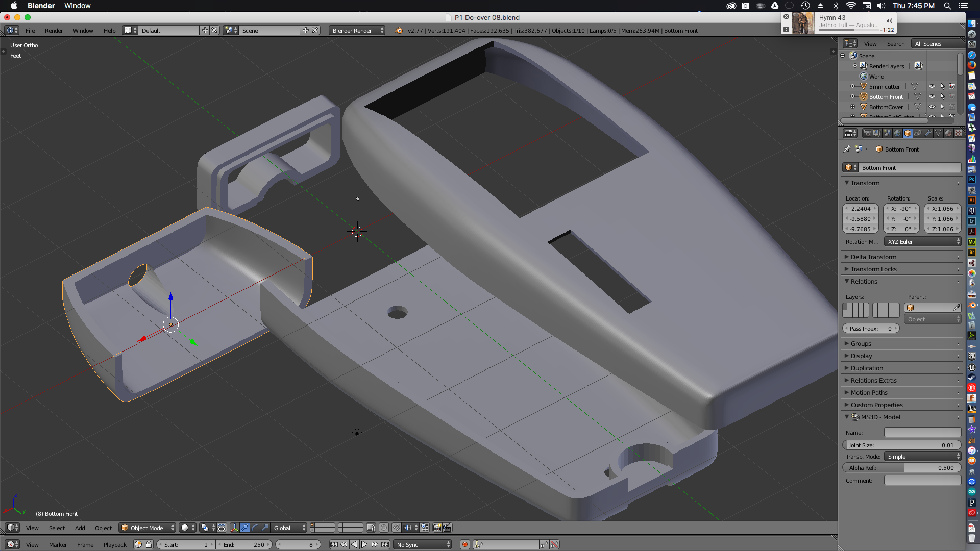Viewport: 980px width, 551px height.
Task: Click the OpenGL render image camera icon
Action: coord(437,528)
